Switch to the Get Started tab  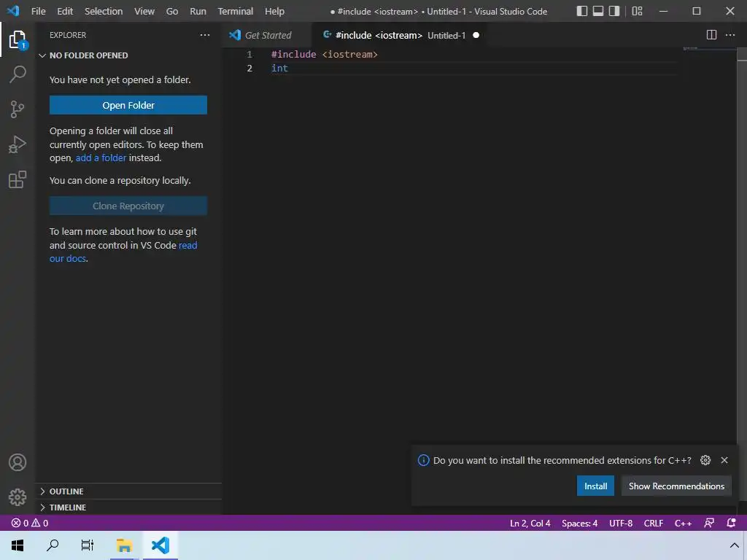[266, 35]
